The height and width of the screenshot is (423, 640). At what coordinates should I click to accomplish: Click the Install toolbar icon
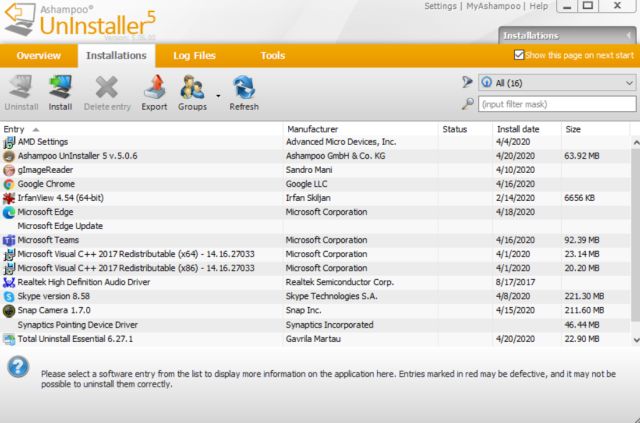60,89
